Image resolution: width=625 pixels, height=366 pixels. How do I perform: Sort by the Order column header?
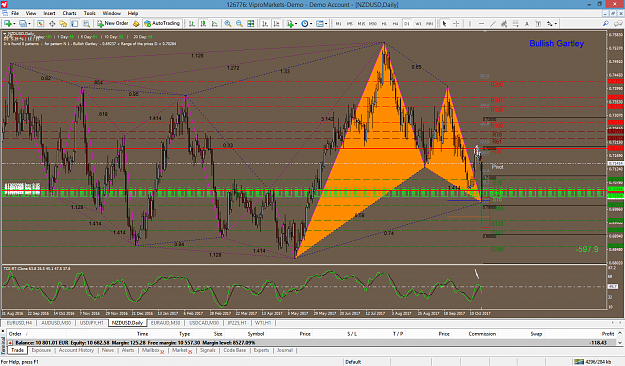pos(15,334)
